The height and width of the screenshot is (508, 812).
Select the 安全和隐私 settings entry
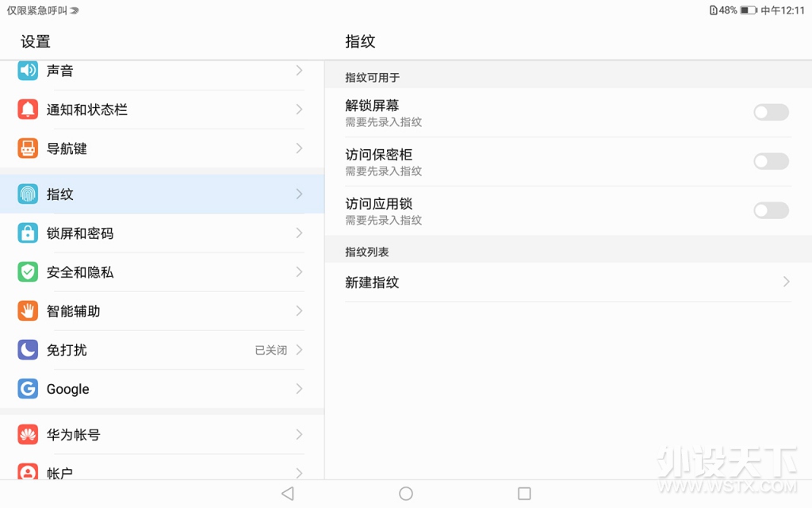162,272
